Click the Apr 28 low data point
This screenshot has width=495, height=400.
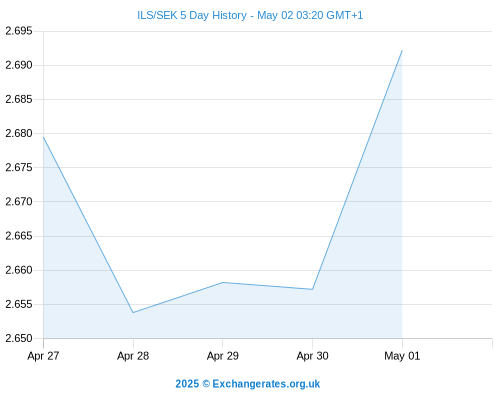pos(133,312)
